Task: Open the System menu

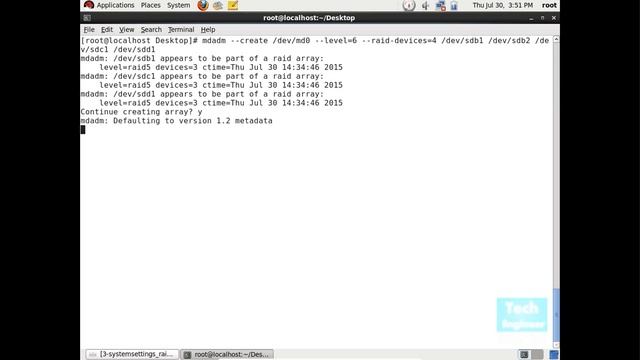Action: tap(178, 5)
